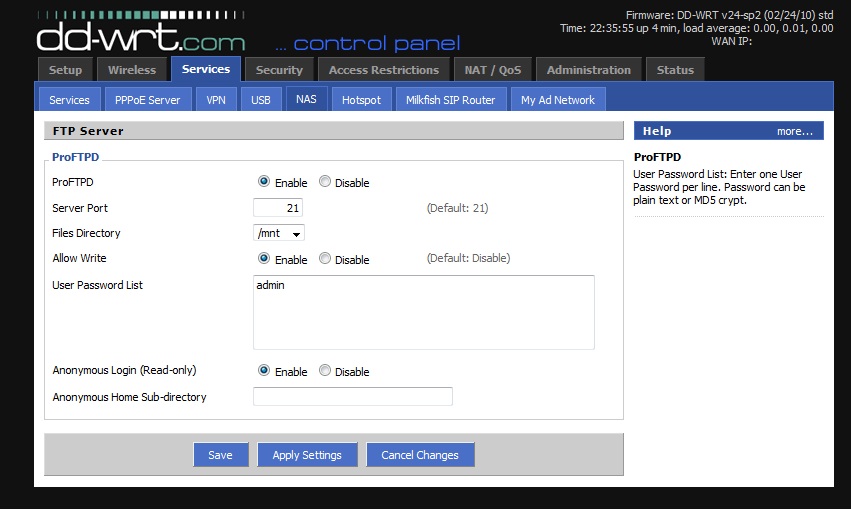This screenshot has height=511, width=851.
Task: Disable Anonymous Login (Read-only)
Action: (x=325, y=371)
